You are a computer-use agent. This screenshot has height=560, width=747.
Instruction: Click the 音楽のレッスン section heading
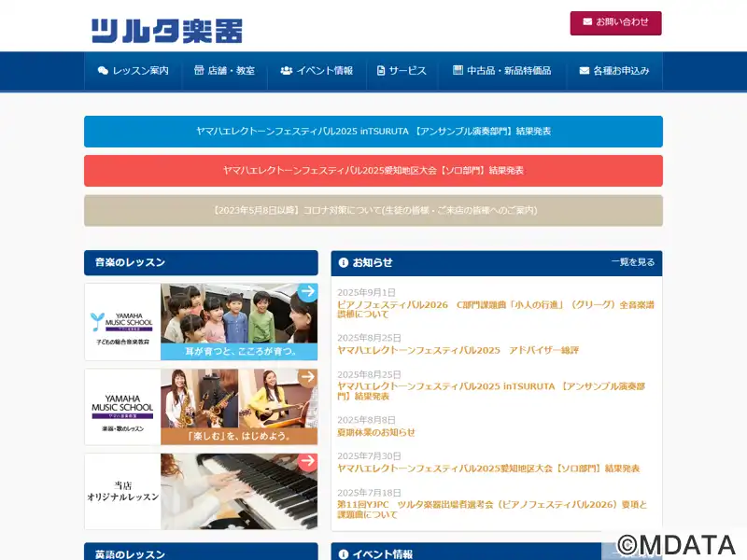pyautogui.click(x=130, y=262)
